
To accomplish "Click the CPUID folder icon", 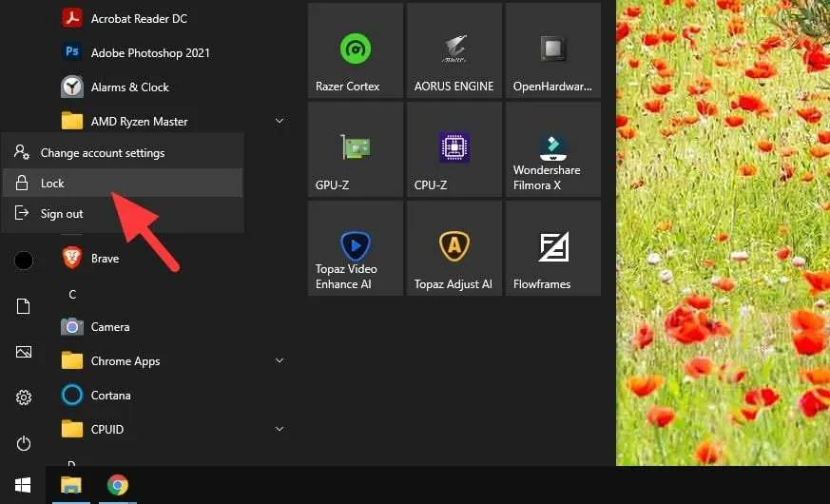I will tap(72, 430).
